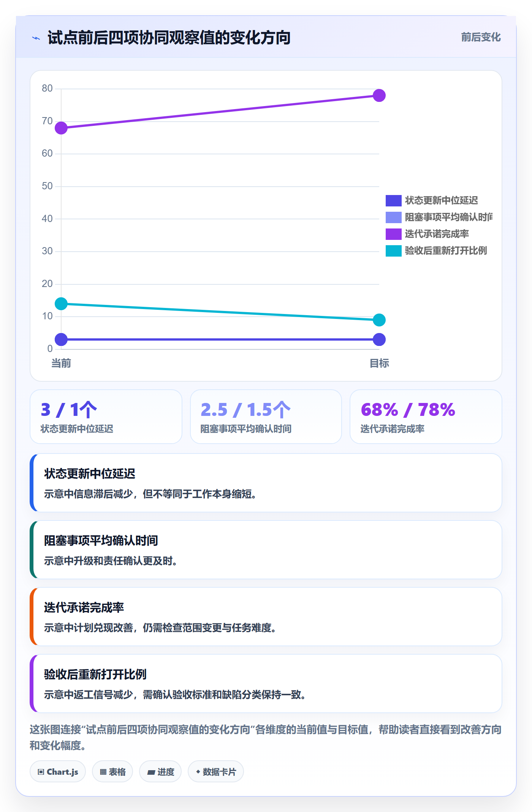This screenshot has width=532, height=812.
Task: Click the lightning icon beside the title
Action: click(x=36, y=38)
